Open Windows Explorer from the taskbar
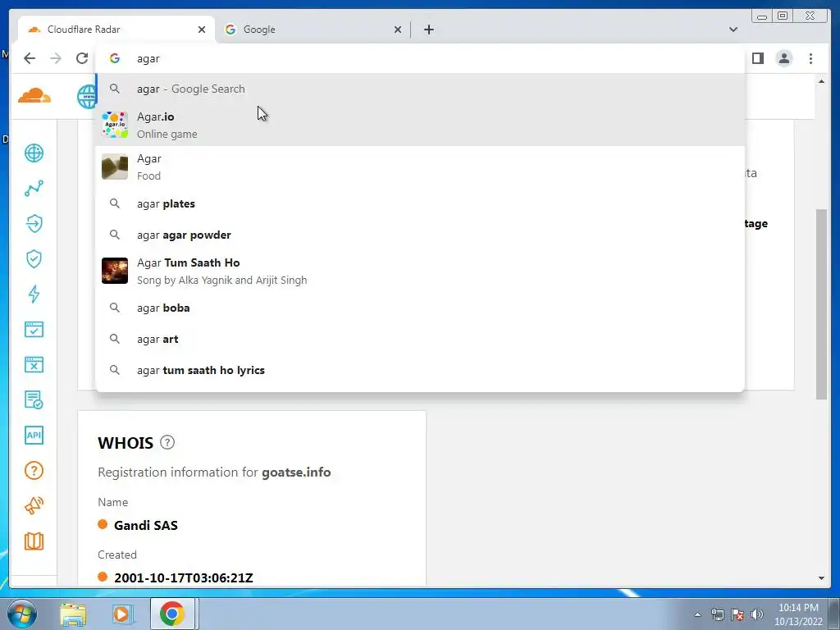 point(73,614)
